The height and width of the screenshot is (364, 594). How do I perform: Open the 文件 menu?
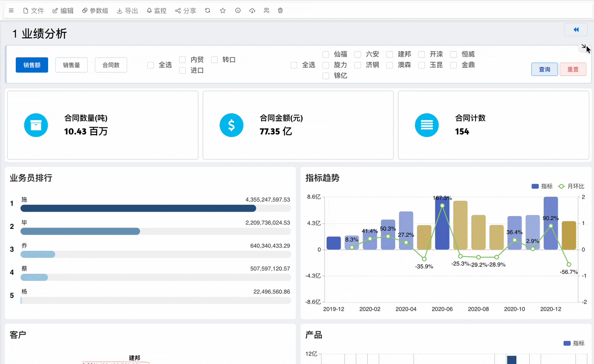(33, 10)
